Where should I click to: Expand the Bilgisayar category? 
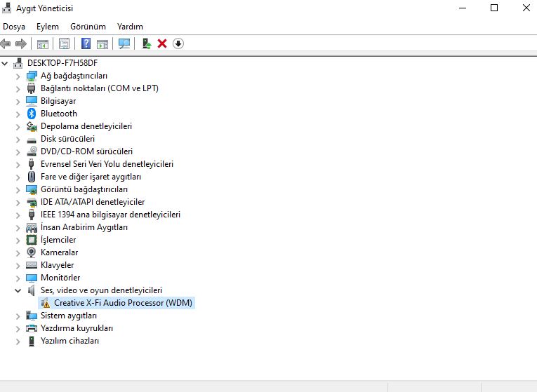(x=18, y=102)
